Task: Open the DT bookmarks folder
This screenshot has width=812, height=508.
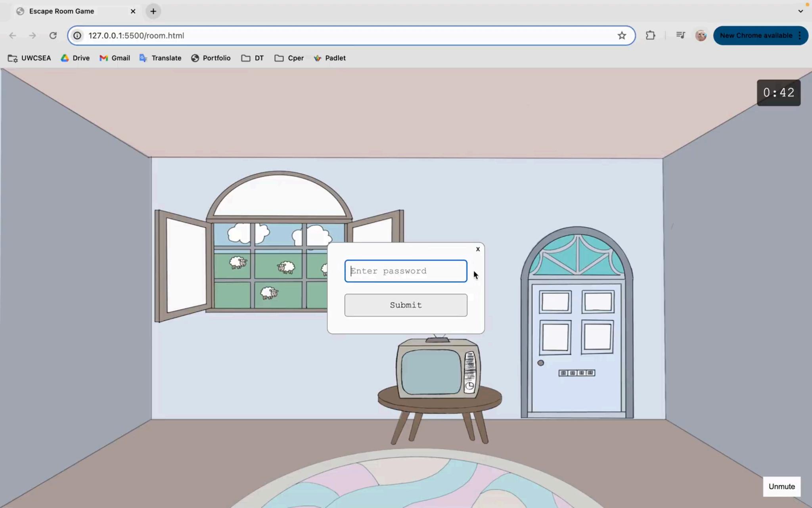Action: (253, 58)
